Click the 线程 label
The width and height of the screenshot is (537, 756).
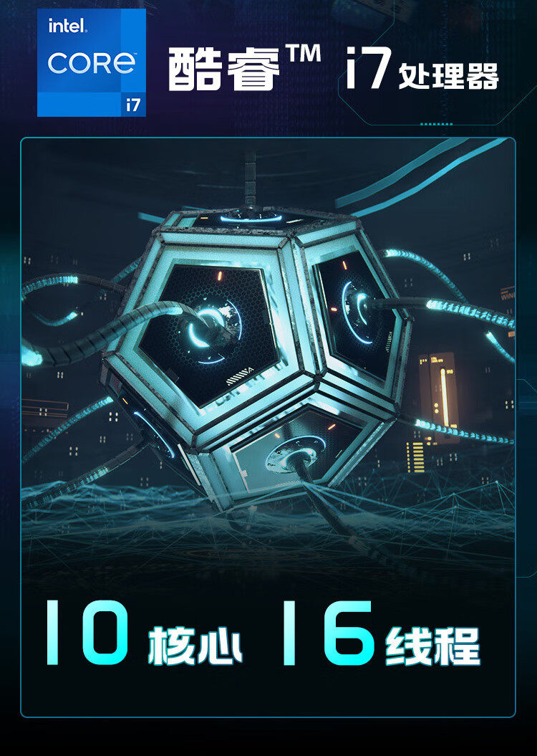pyautogui.click(x=432, y=646)
